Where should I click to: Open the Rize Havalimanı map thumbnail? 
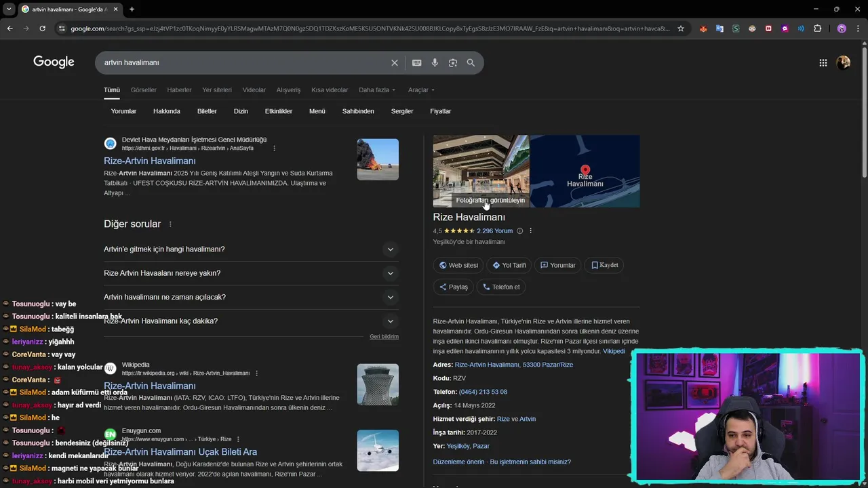pos(585,171)
